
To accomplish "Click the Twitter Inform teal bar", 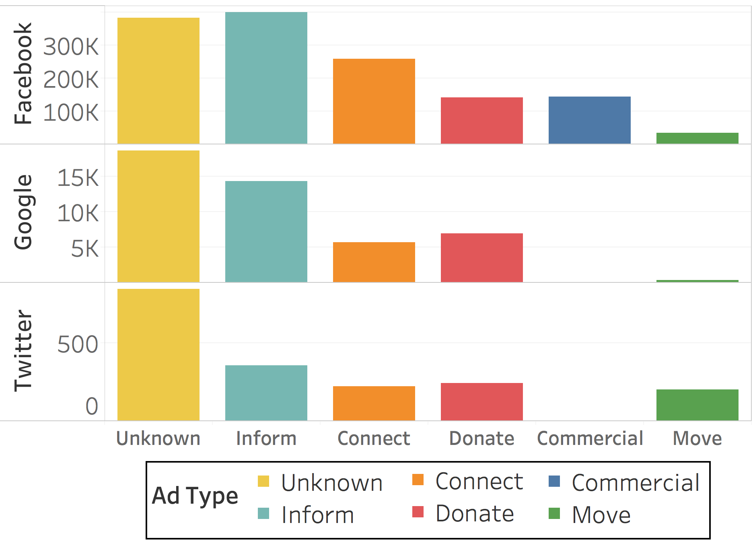I will 266,393.
